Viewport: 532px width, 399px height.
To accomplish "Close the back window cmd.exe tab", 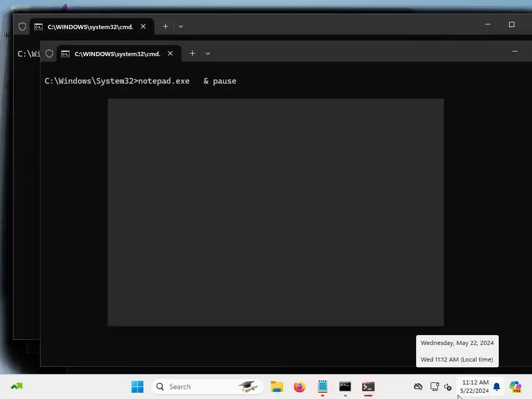I will [x=143, y=26].
